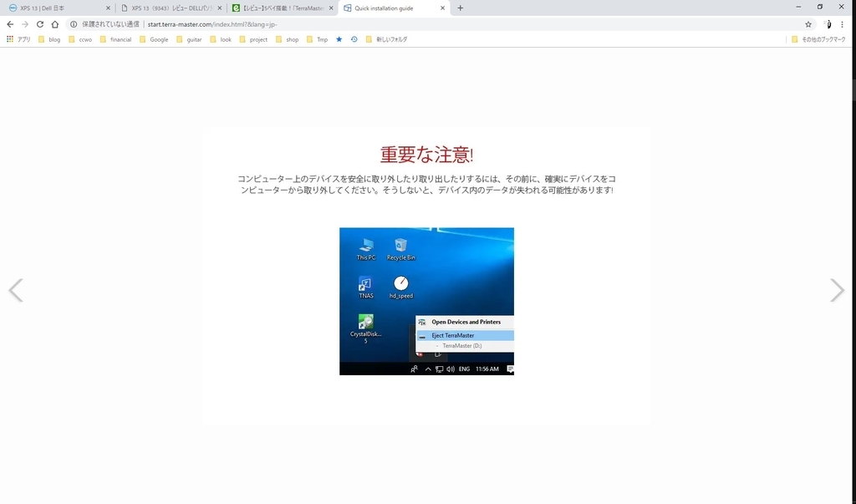The width and height of the screenshot is (856, 504).
Task: Open the ccwo bookmark folder
Action: [x=79, y=39]
